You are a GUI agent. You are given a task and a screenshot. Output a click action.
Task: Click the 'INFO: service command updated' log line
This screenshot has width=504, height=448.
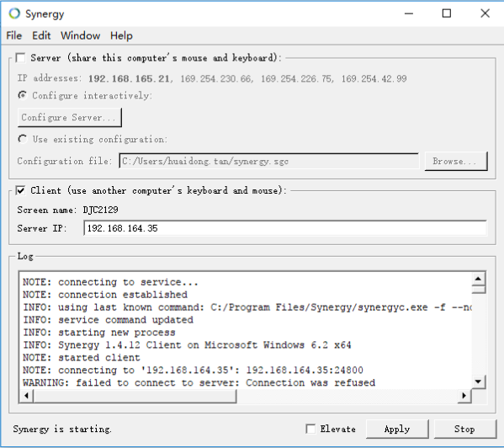coord(108,320)
